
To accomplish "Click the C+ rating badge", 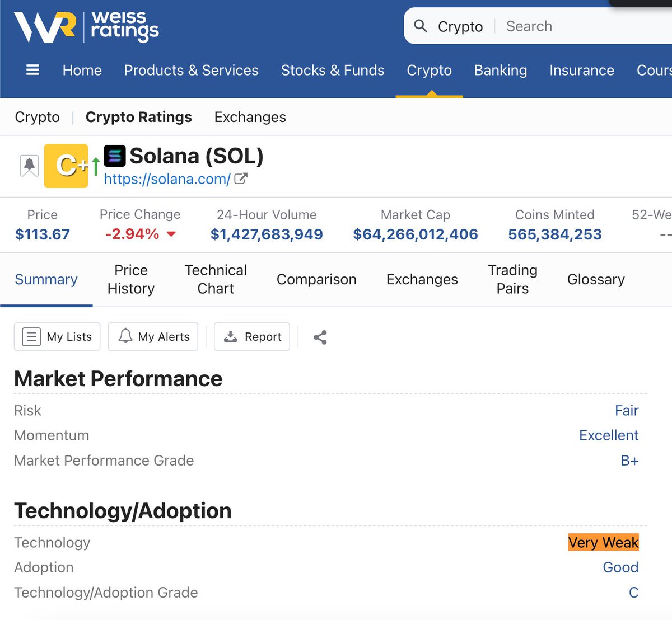I will coord(66,166).
